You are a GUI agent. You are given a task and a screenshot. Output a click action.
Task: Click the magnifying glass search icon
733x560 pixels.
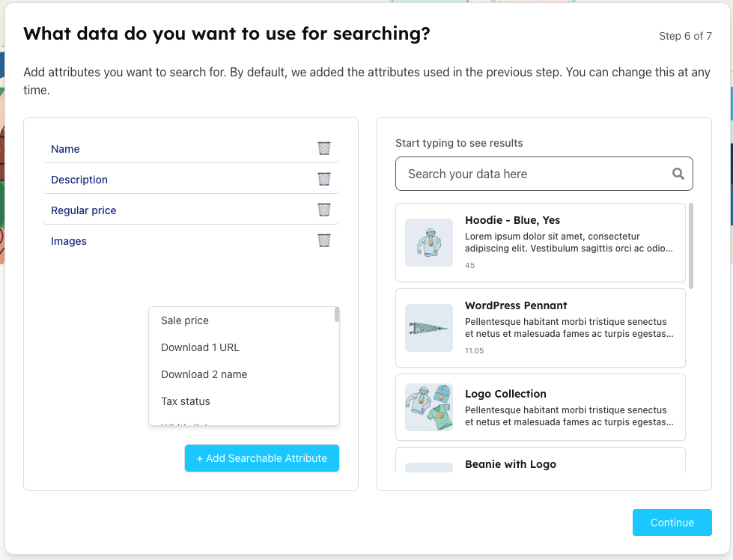pos(678,174)
